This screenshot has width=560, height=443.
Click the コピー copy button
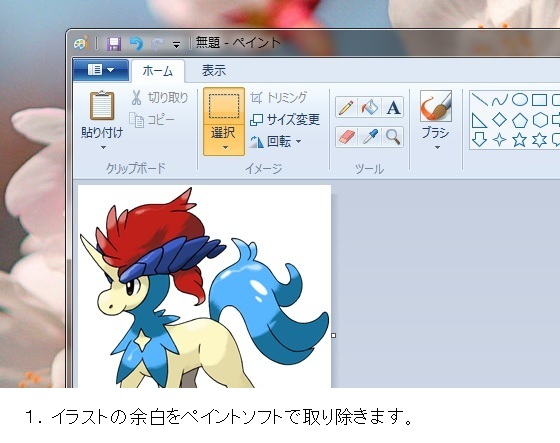pos(152,120)
